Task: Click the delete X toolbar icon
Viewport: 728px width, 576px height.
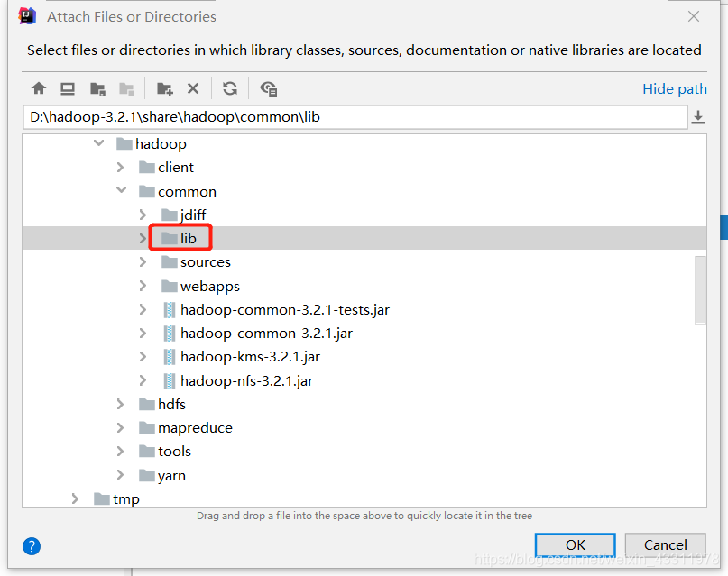Action: point(193,88)
